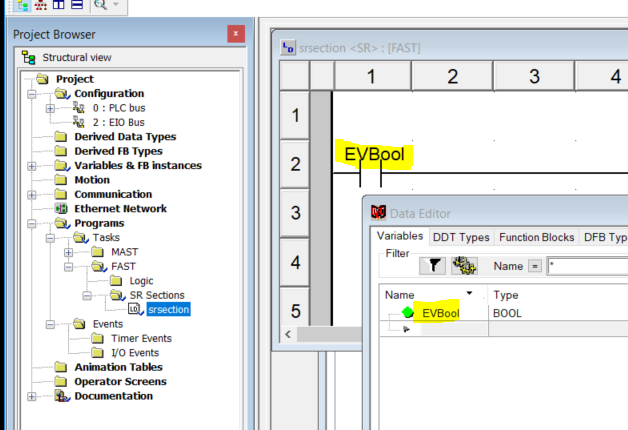
Task: Select row header 3 in ladder editor
Action: click(x=295, y=213)
